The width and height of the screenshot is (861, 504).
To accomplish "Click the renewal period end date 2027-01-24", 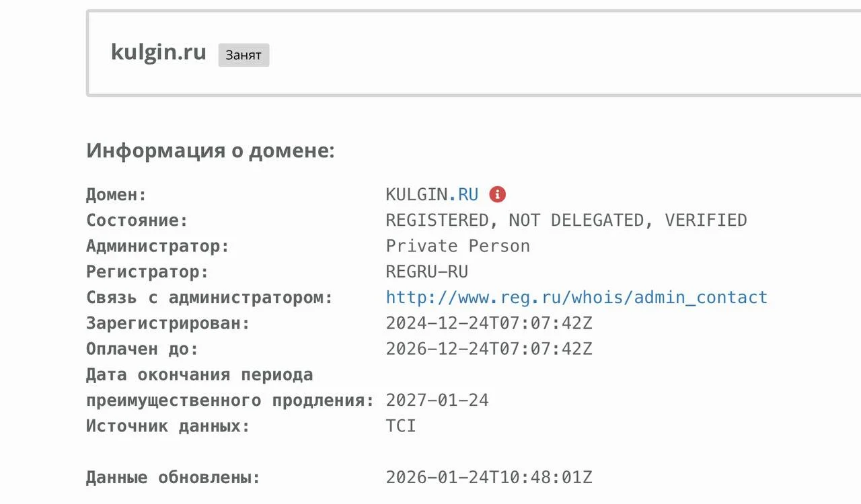I will [437, 401].
